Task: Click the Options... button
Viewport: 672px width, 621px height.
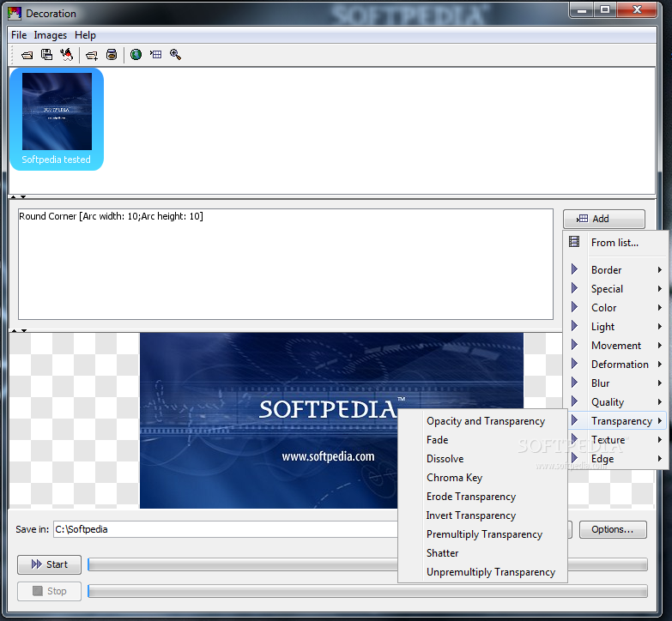Action: pos(613,529)
